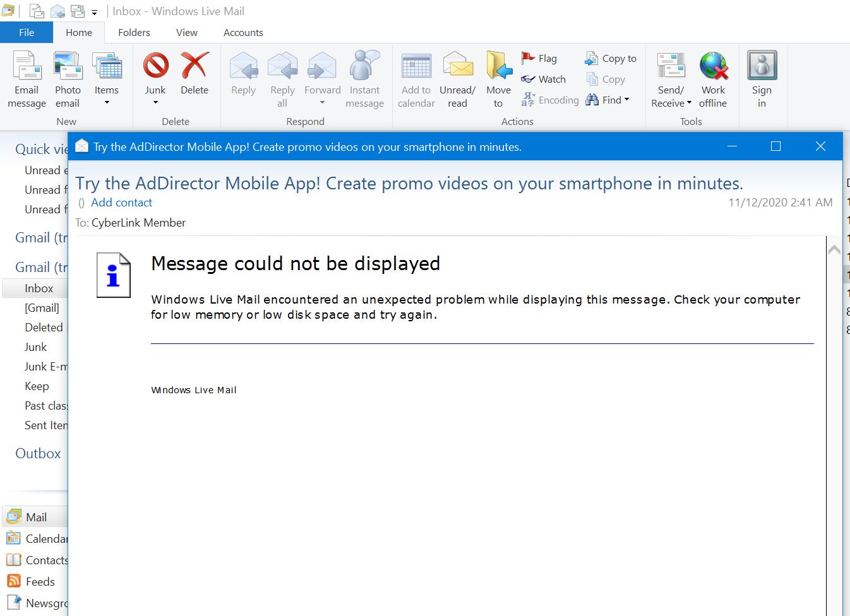The width and height of the screenshot is (850, 616).
Task: Expand the Junk dropdown arrow
Action: click(155, 103)
